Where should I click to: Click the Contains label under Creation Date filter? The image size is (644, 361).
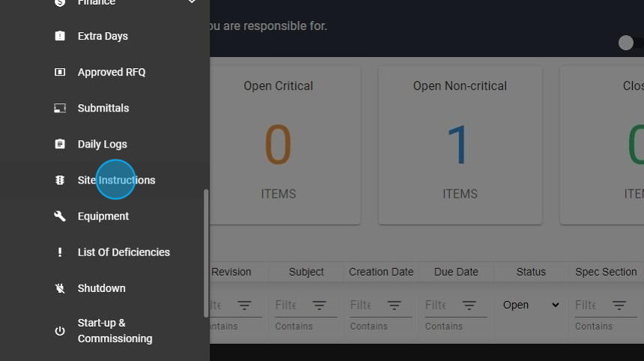coord(369,326)
